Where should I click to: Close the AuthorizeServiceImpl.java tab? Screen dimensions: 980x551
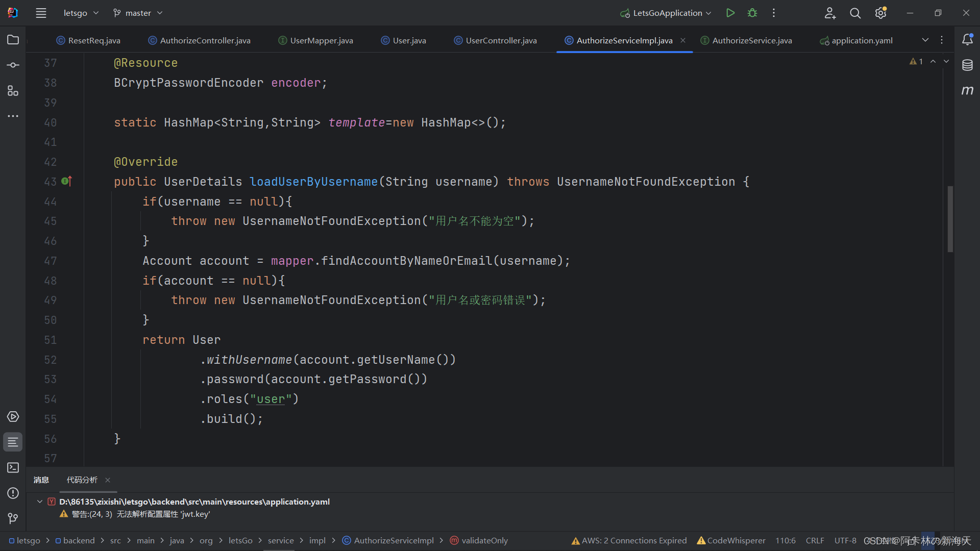pyautogui.click(x=683, y=40)
